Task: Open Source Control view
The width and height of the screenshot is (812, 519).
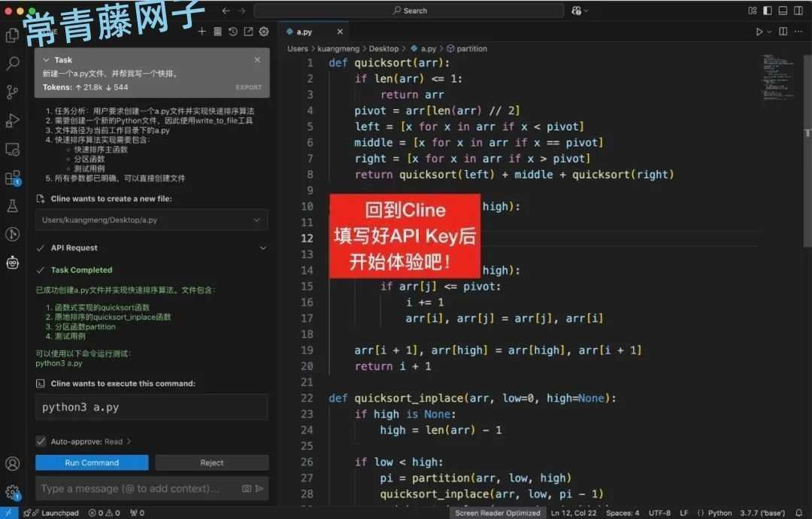Action: (13, 93)
